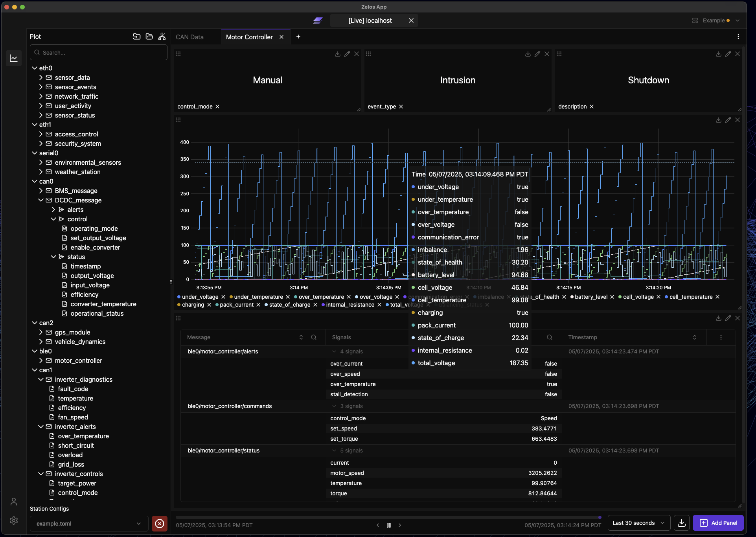Pause the live playback
Screen dimensions: 756x537
point(389,525)
